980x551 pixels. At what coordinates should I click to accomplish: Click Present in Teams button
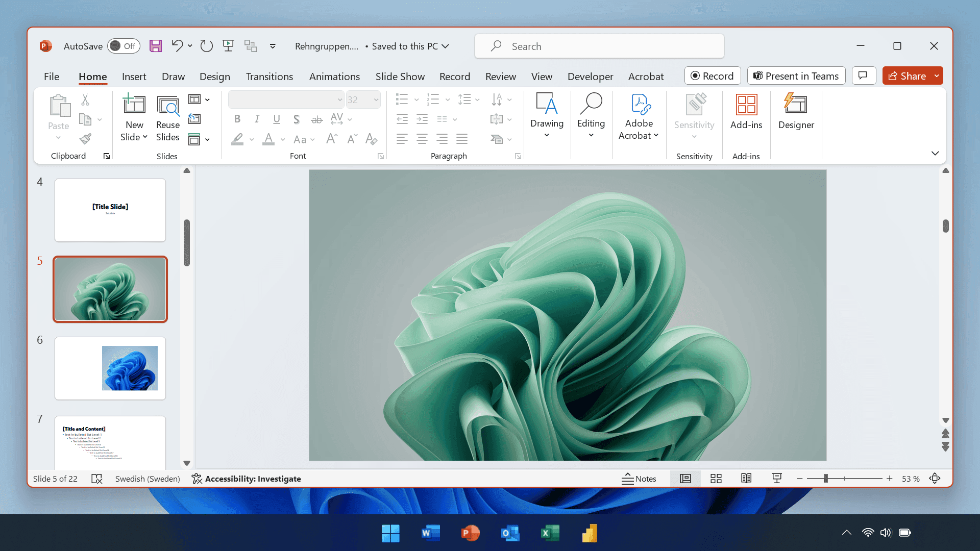[796, 76]
